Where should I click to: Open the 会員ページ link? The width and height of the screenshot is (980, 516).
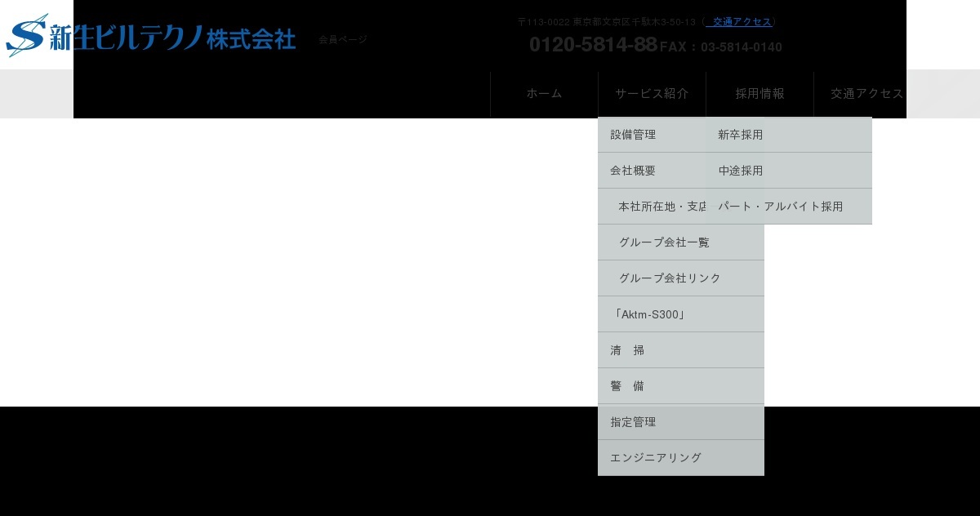[343, 39]
